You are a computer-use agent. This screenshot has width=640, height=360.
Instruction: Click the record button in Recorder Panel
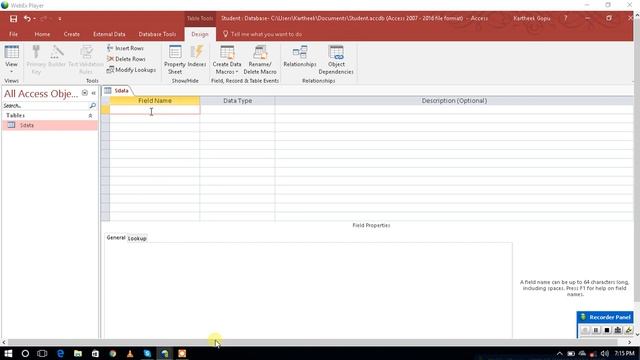585,330
